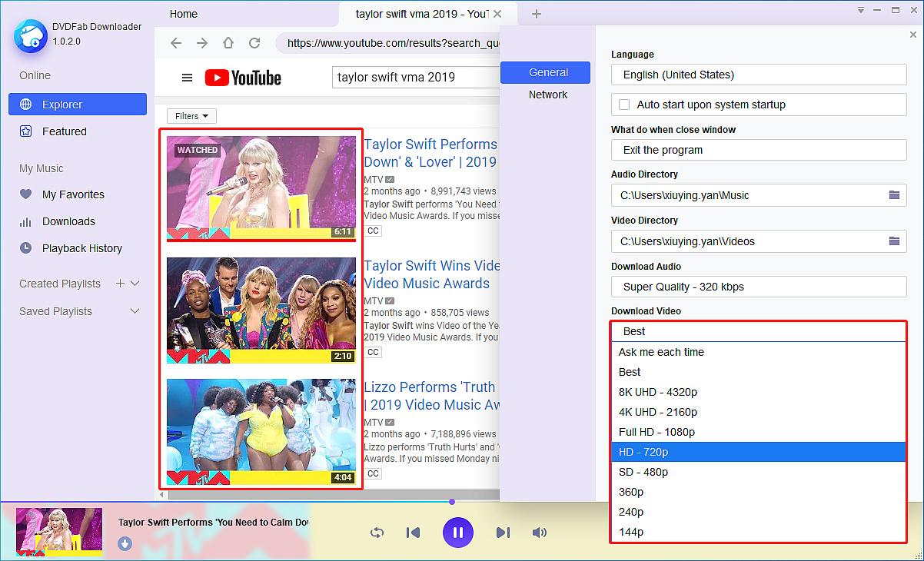This screenshot has height=561, width=924.
Task: Click the Download Video 'Best' combo box
Action: (x=759, y=331)
